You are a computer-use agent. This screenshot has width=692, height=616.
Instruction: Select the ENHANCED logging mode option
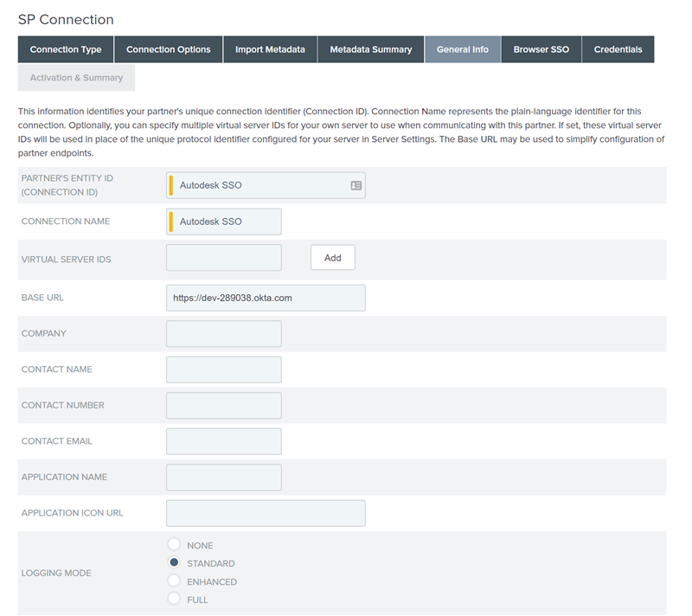[173, 581]
